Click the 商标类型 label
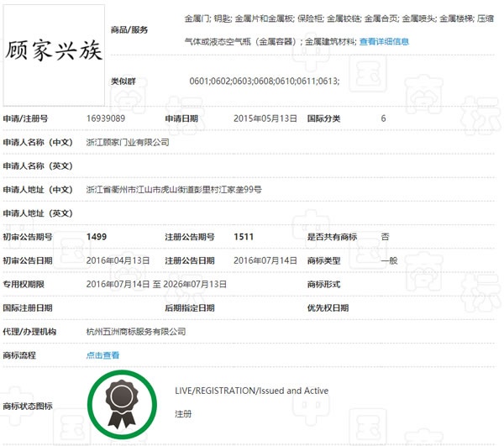 click(323, 260)
